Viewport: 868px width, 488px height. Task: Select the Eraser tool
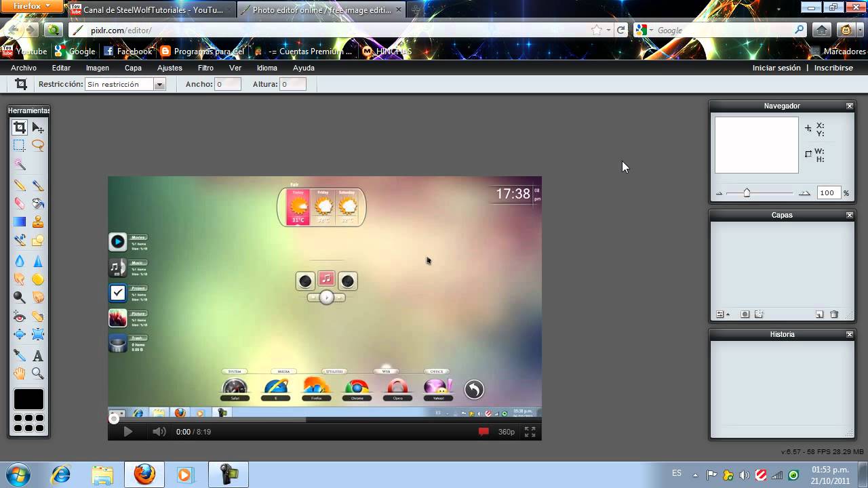[20, 203]
